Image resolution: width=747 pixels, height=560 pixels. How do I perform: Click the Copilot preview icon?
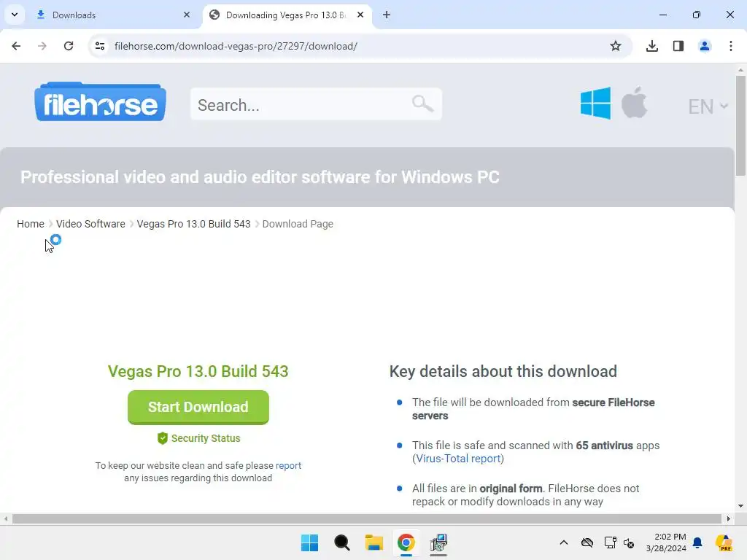click(x=724, y=542)
